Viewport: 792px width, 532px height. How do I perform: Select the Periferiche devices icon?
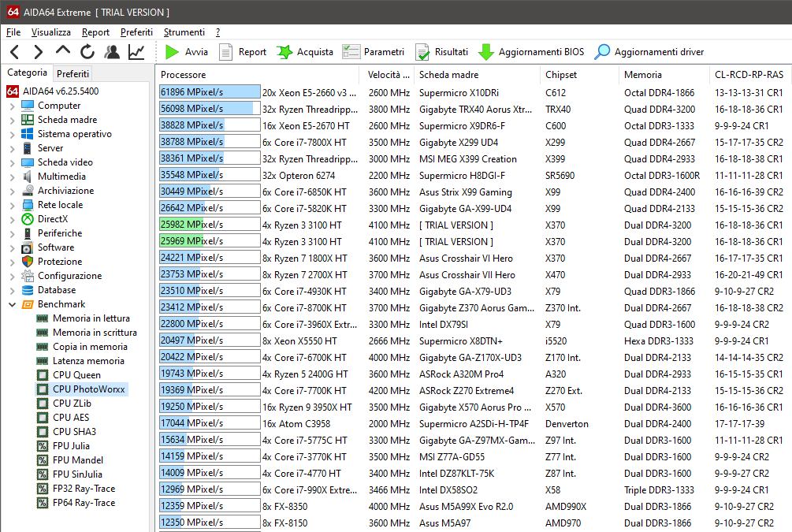pos(28,233)
